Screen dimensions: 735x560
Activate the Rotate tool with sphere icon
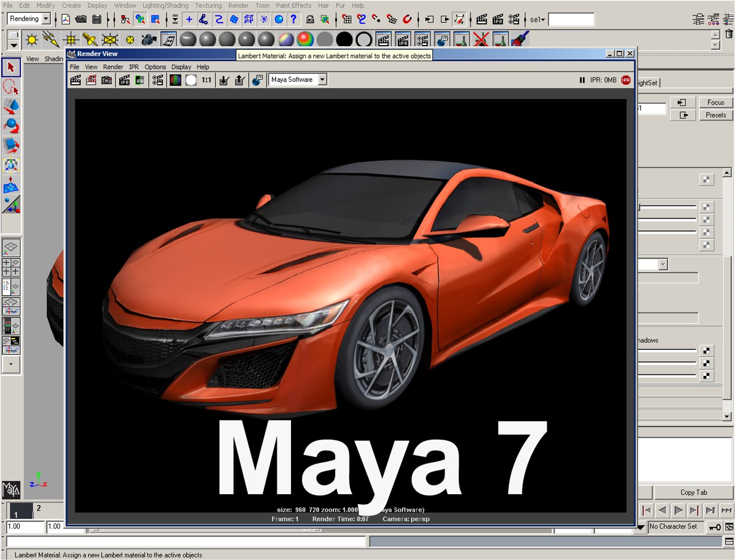click(11, 126)
